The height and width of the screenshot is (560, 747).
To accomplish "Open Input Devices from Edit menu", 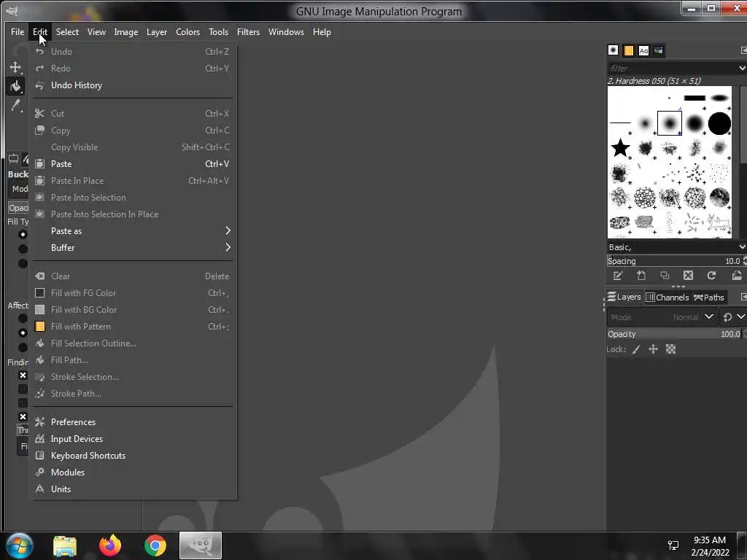I will tap(133, 438).
